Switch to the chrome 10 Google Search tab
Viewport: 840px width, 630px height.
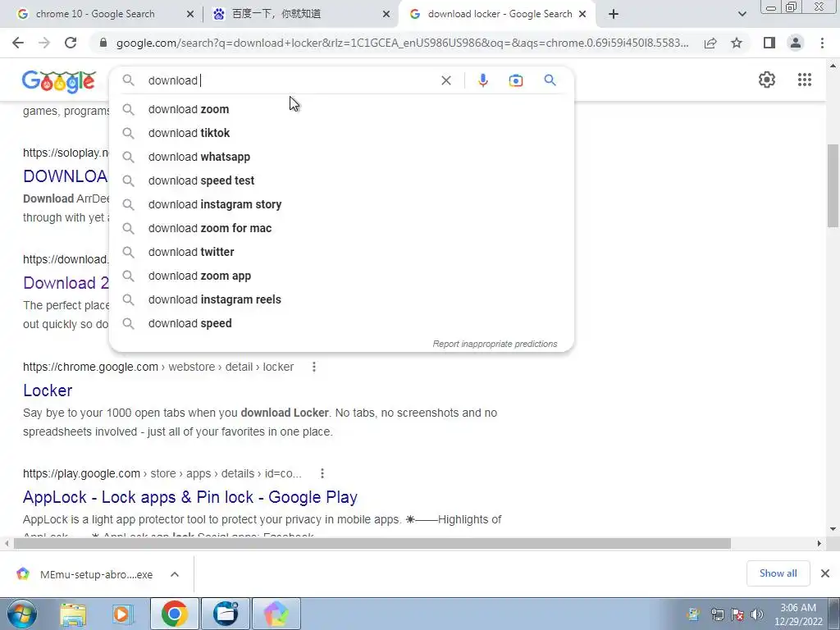pyautogui.click(x=97, y=14)
